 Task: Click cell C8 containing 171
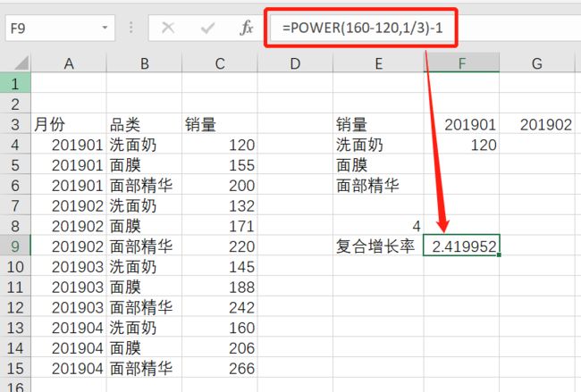[x=220, y=225]
